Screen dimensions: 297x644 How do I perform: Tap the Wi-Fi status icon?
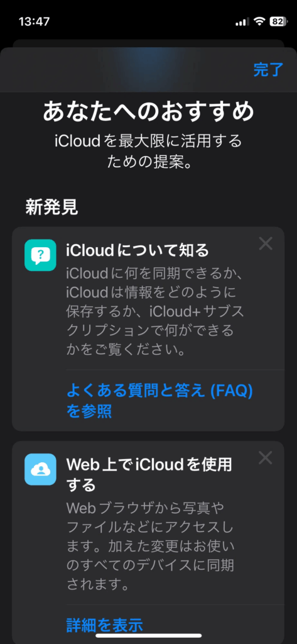coord(259,21)
